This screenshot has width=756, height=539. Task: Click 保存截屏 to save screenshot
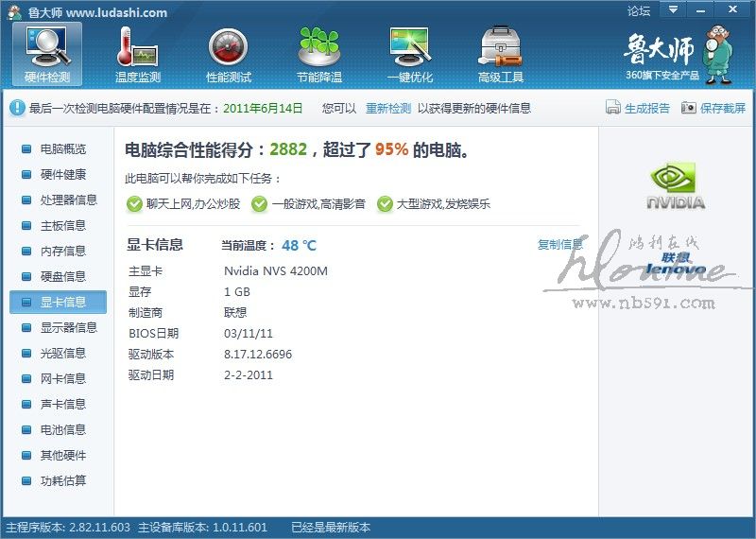723,108
